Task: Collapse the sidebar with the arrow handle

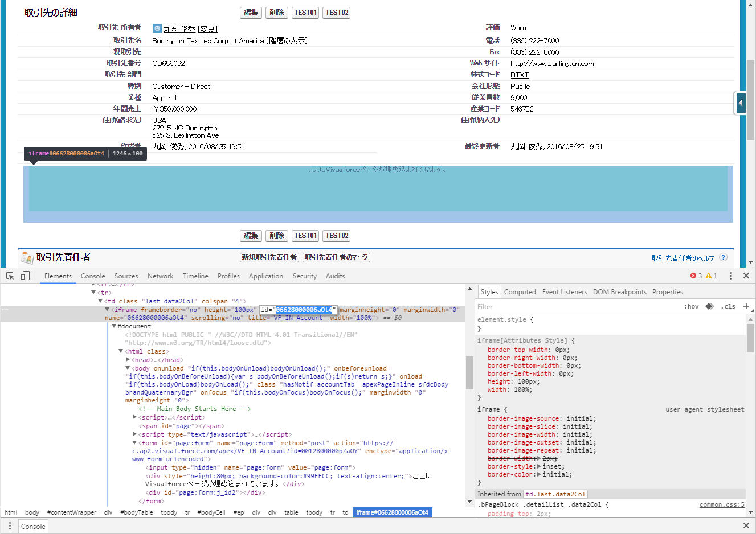Action: click(740, 103)
